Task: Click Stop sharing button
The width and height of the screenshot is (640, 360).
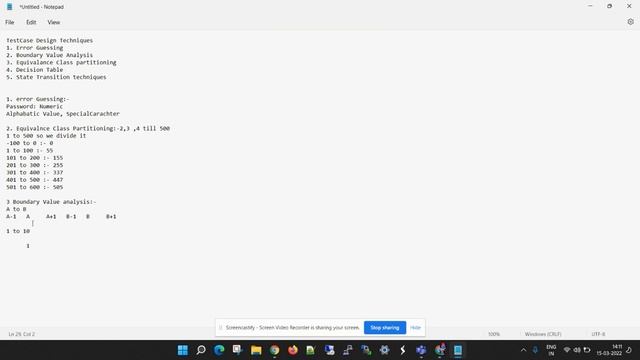Action: coord(384,327)
